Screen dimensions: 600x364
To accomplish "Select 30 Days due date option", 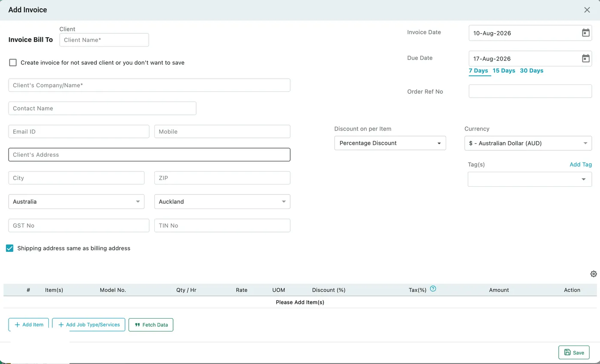I will 531,71.
